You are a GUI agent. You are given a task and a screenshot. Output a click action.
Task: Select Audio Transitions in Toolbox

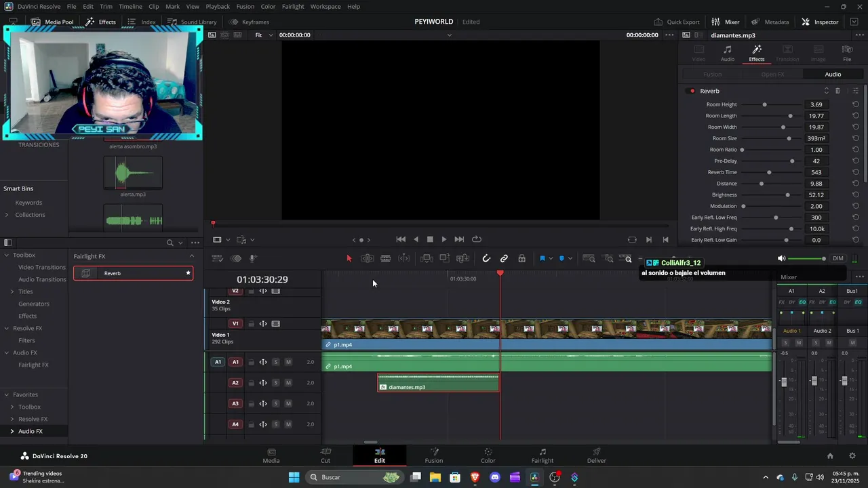tap(42, 279)
